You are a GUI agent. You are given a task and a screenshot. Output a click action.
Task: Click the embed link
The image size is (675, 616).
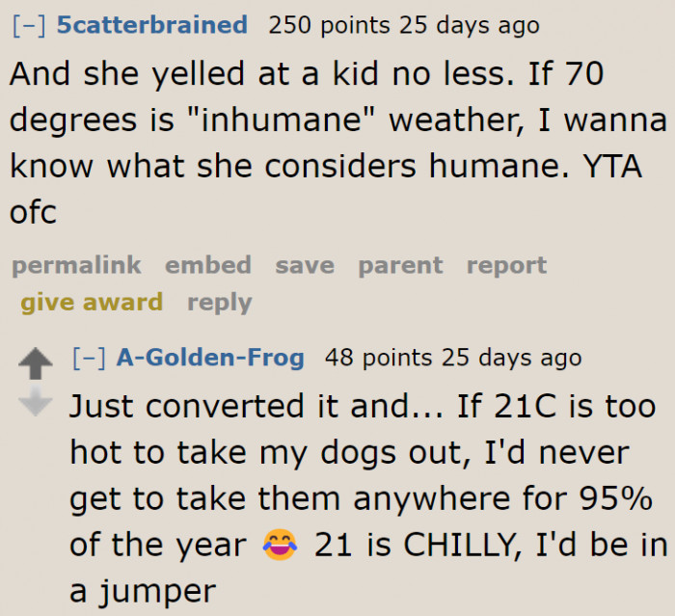[x=207, y=265]
